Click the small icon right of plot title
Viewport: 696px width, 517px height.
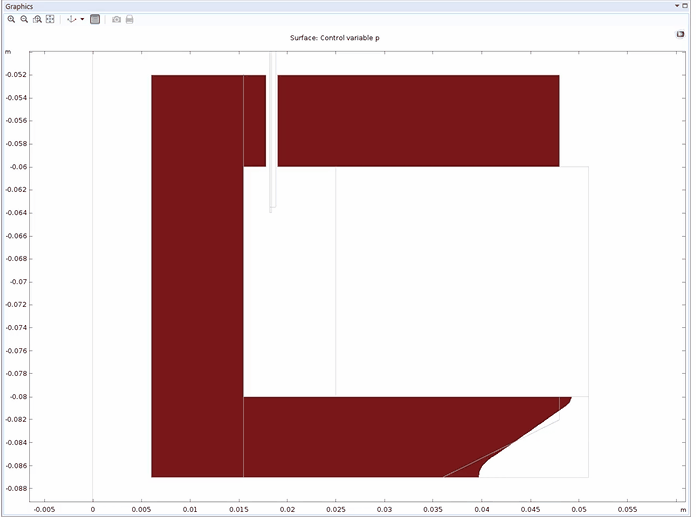pos(680,34)
